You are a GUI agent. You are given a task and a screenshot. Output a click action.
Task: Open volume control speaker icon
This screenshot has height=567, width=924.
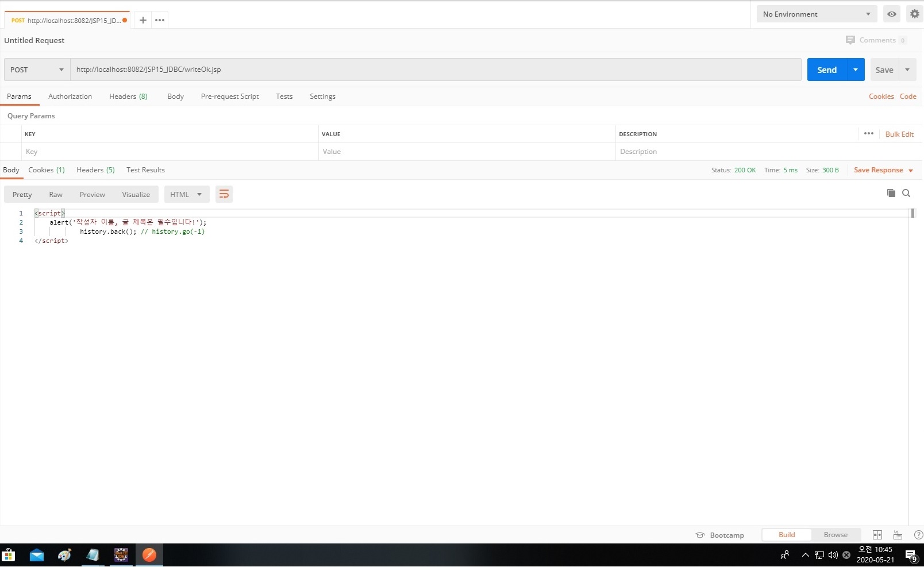coord(833,555)
